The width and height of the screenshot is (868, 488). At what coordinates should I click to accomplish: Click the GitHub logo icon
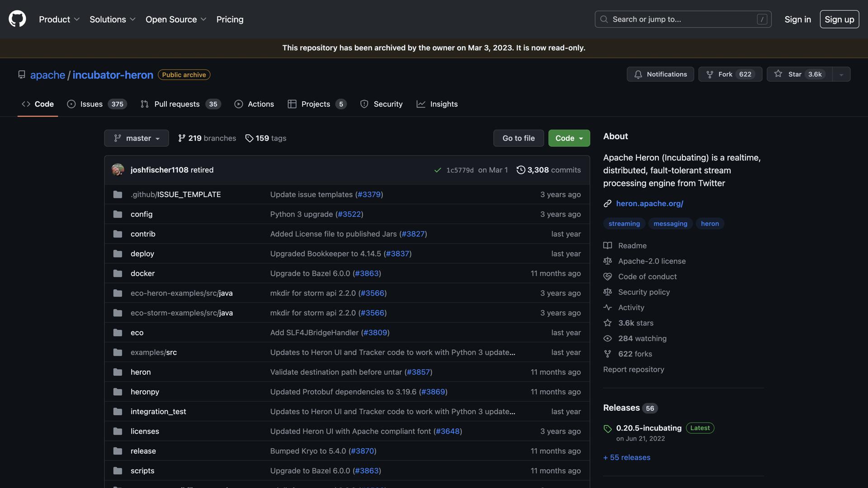click(17, 19)
